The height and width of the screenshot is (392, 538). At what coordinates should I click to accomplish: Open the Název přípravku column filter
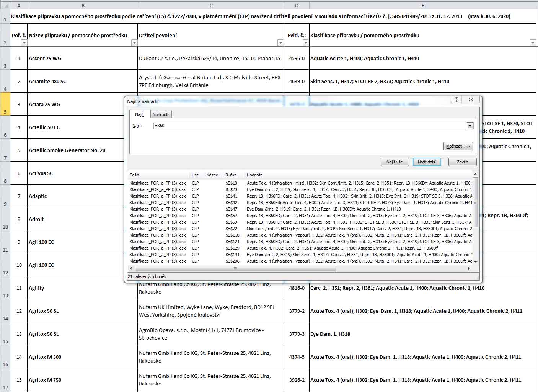(x=134, y=43)
